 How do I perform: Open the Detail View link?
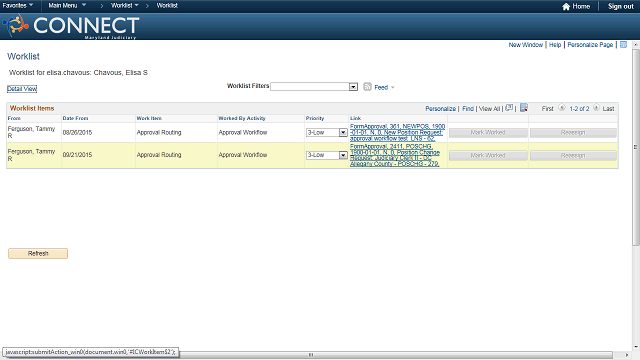coord(22,89)
